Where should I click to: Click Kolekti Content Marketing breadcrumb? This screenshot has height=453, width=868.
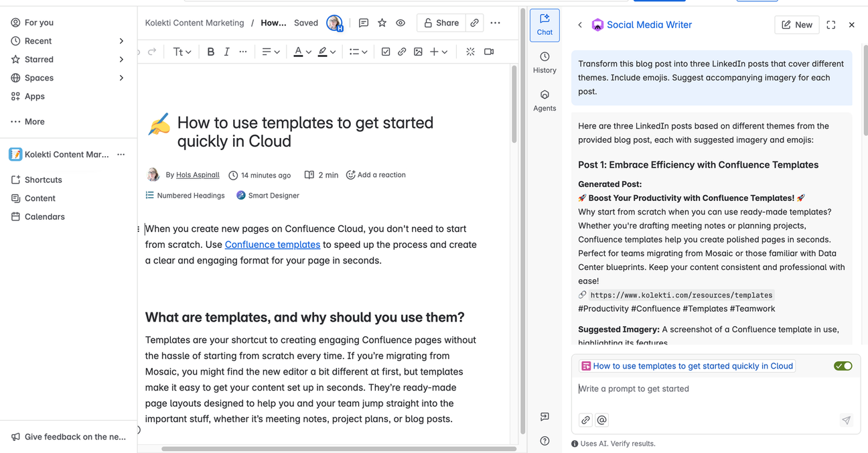point(194,23)
